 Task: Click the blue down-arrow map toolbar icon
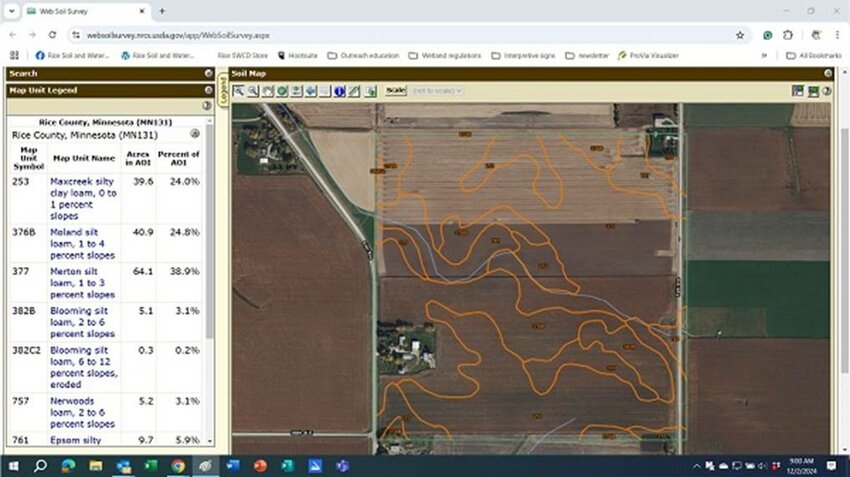(311, 91)
